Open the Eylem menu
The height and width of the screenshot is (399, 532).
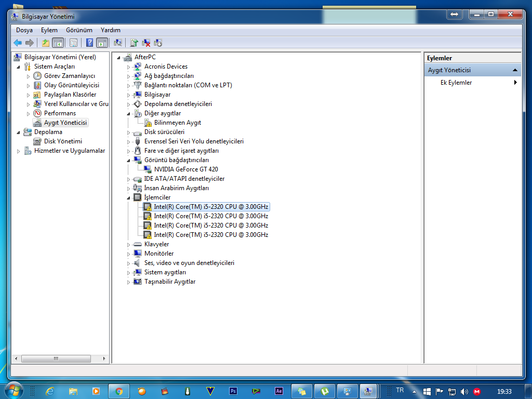49,30
